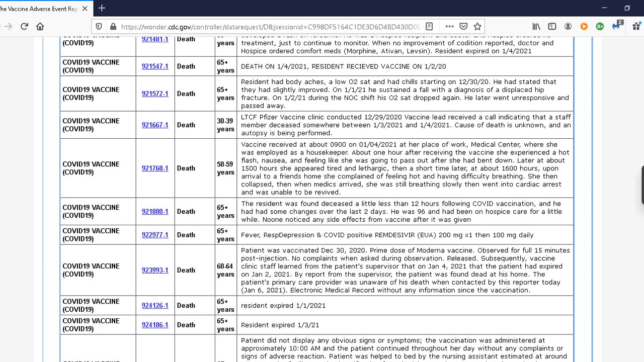Click 'Resident expired 1/3/21' text
Viewport: 644px width, 362px height.
coord(280,325)
